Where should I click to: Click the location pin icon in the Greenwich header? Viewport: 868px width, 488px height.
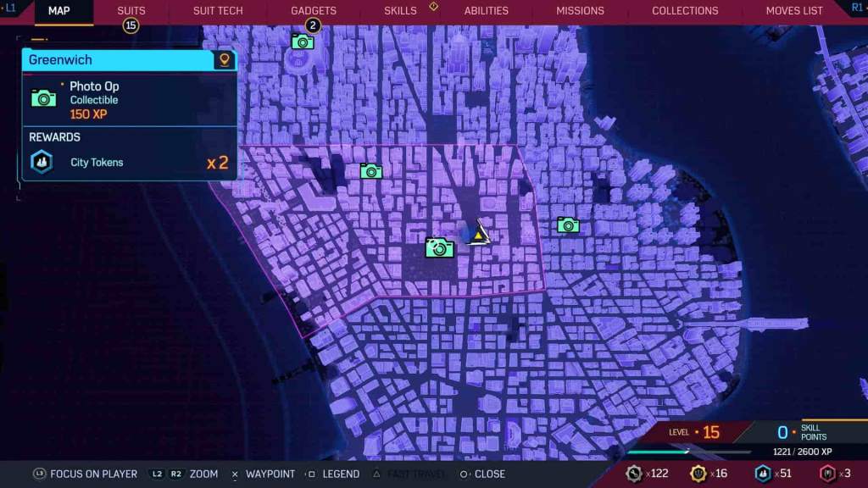point(225,60)
